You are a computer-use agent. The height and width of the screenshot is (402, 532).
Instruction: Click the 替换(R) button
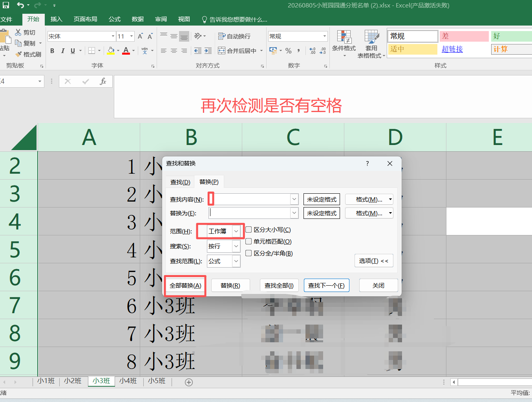[230, 285]
